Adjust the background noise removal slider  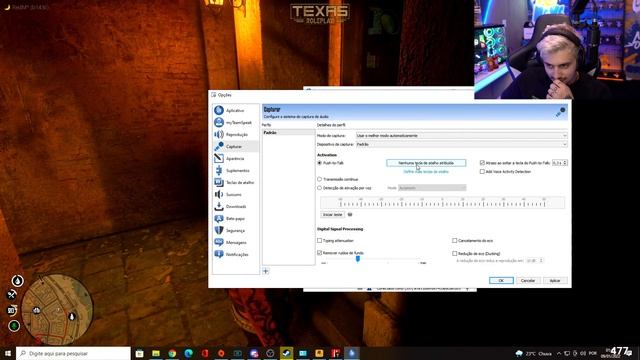358,259
